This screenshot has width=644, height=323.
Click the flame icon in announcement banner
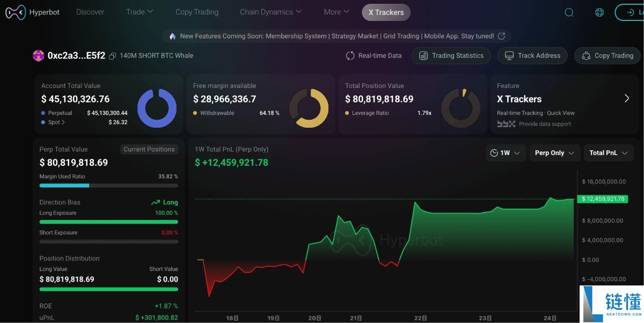(x=172, y=36)
